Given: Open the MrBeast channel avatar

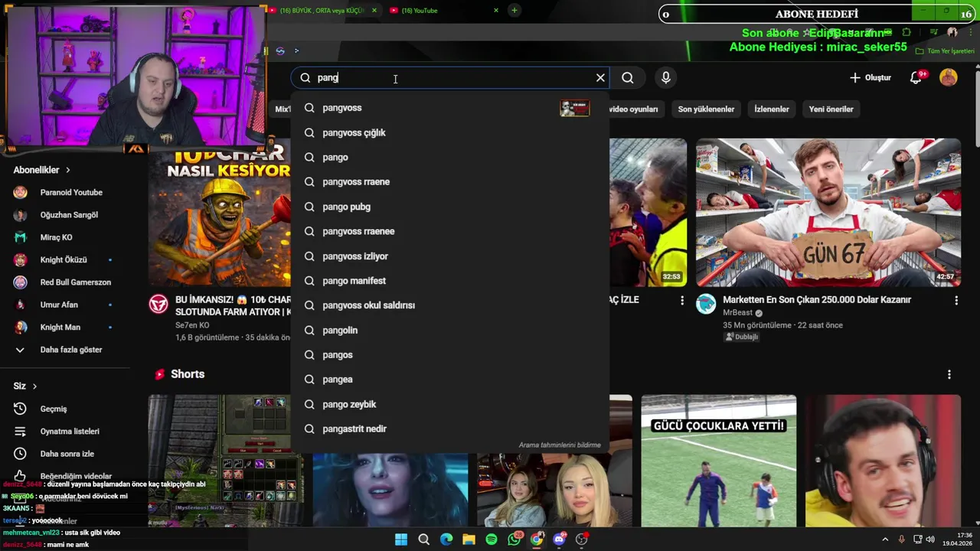Looking at the screenshot, I should 706,304.
